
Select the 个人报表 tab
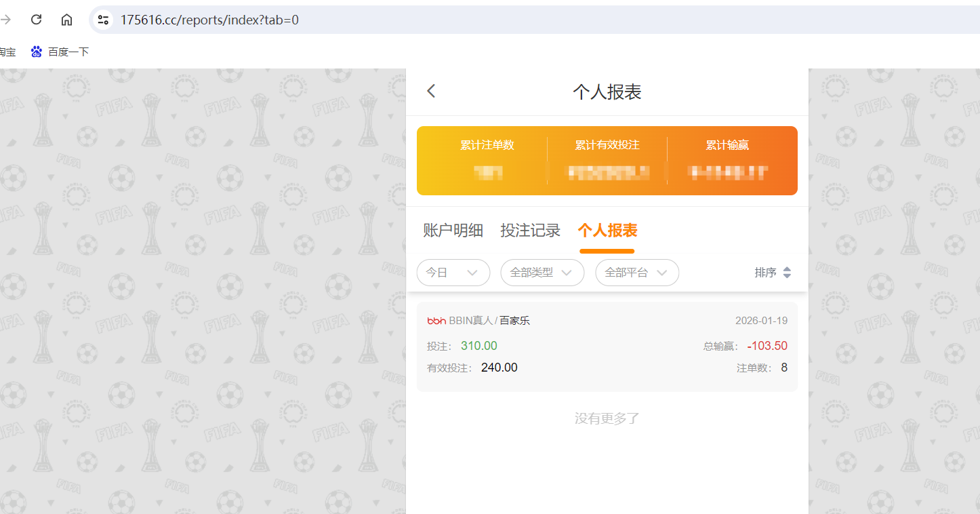coord(607,230)
